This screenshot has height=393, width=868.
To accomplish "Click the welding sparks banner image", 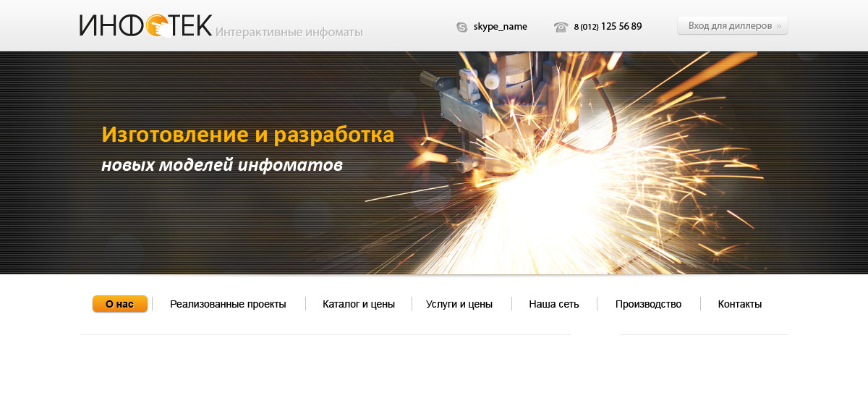I will (434, 163).
